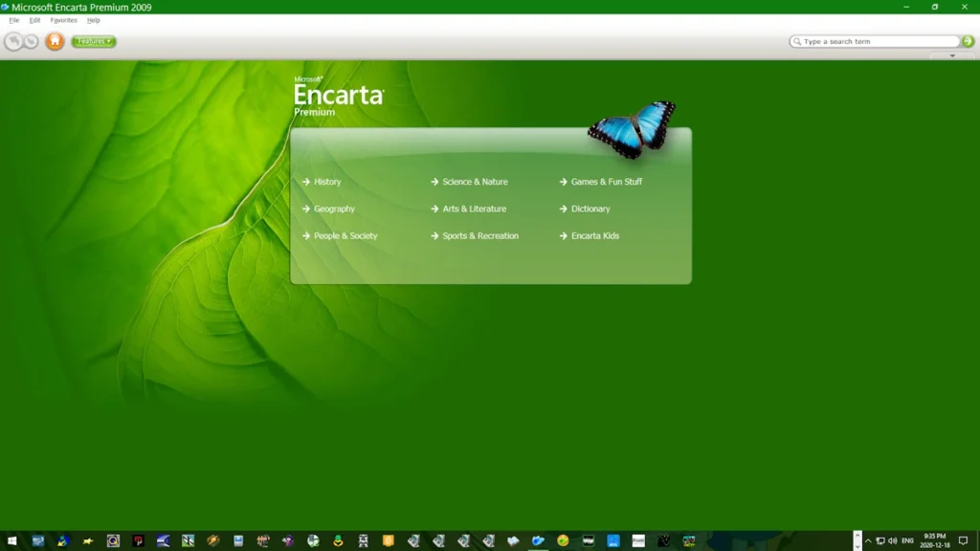This screenshot has height=551, width=980.
Task: Open the notification center icon
Action: (x=963, y=540)
